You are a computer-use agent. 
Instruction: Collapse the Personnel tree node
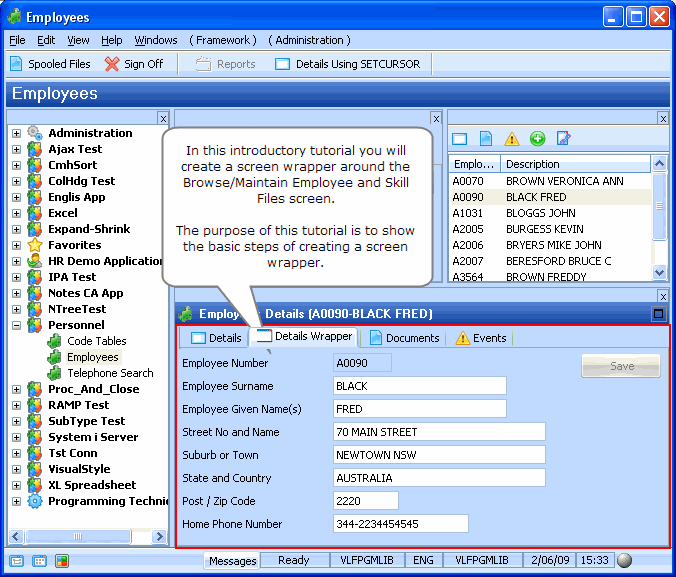tap(16, 326)
